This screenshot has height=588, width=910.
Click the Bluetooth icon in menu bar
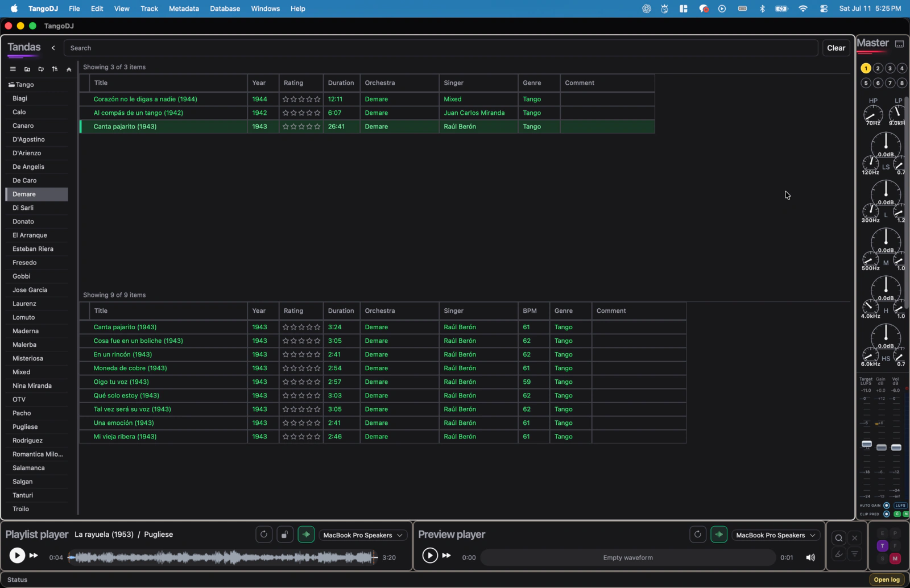click(762, 9)
